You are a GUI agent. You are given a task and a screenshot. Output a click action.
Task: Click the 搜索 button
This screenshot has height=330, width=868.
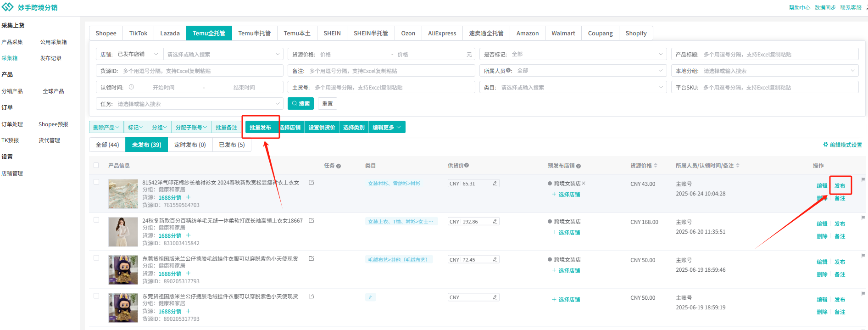click(300, 104)
